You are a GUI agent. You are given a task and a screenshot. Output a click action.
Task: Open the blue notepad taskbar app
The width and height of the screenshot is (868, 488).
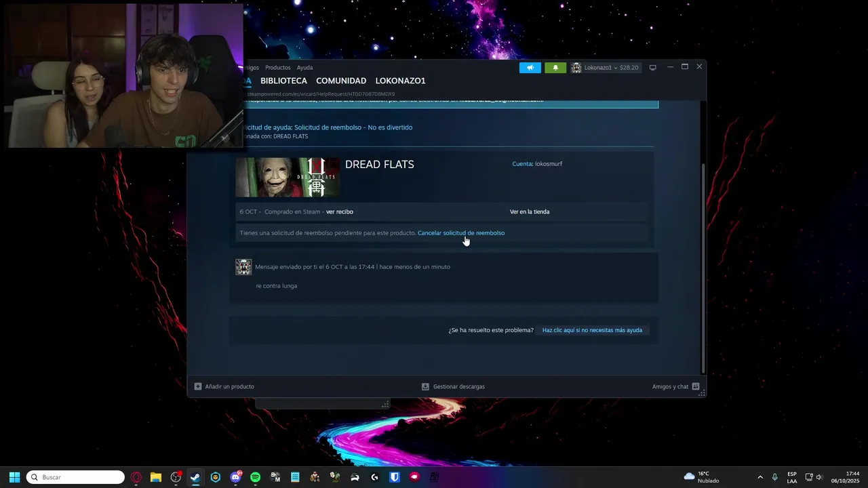point(295,477)
